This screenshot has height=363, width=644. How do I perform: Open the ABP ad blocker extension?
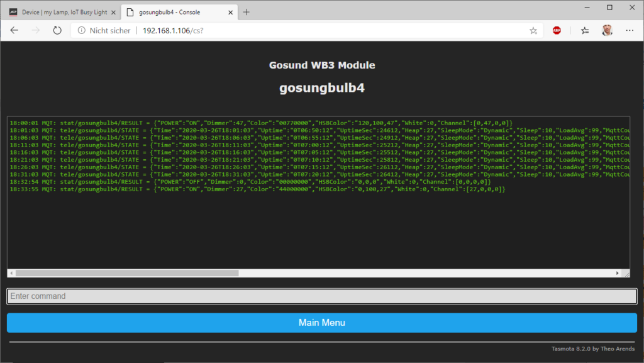click(557, 30)
